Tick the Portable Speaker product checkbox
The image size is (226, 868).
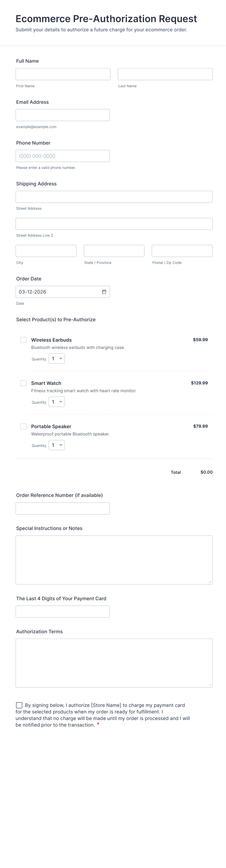[x=23, y=426]
